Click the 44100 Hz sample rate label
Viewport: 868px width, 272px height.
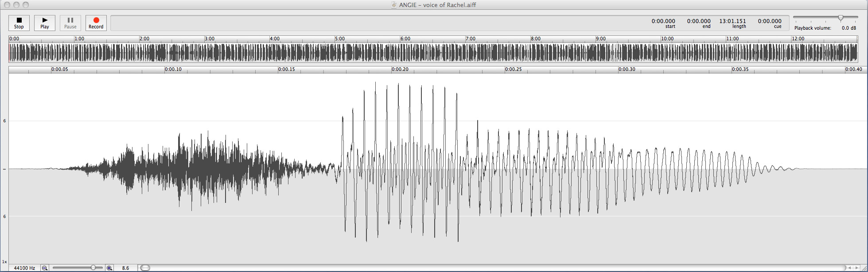pyautogui.click(x=24, y=268)
